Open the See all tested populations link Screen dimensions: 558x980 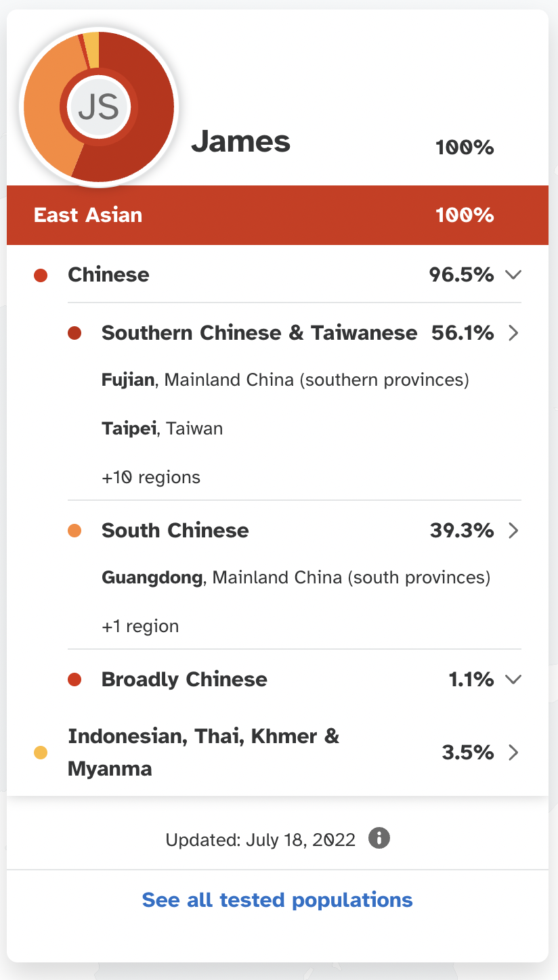point(277,899)
